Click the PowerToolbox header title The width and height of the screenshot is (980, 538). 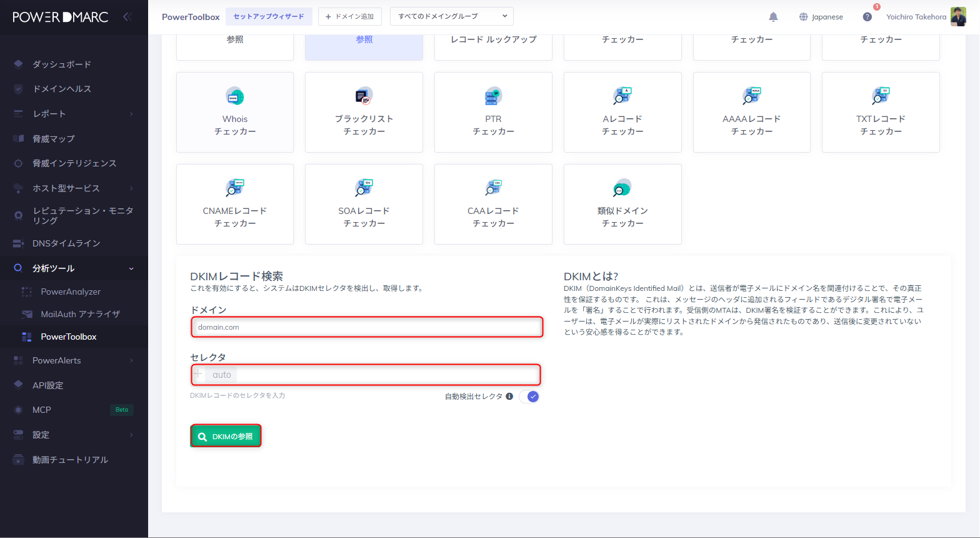coord(191,17)
